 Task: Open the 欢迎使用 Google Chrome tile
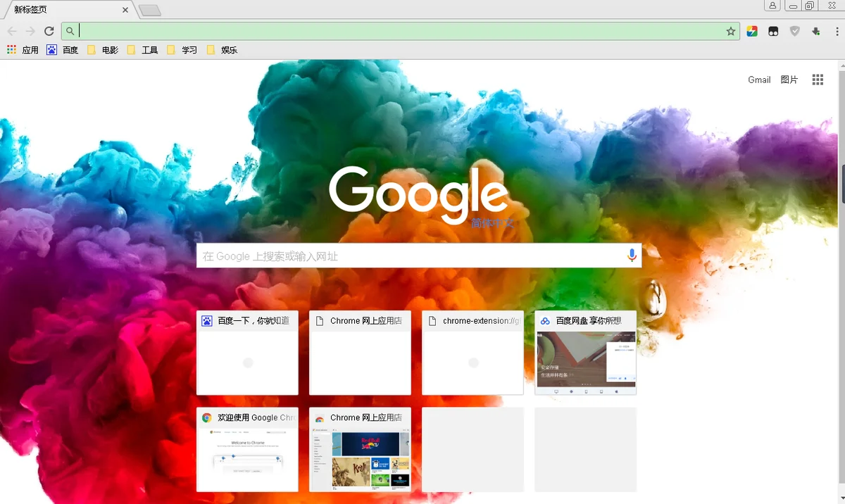(247, 449)
